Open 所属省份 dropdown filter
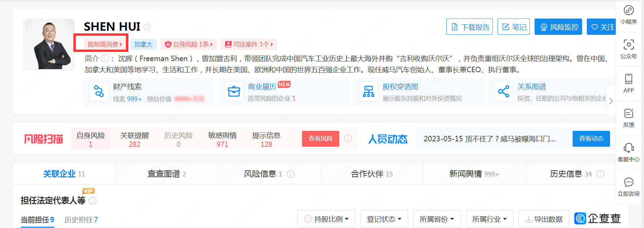Screen dimensions: 644x228 click(x=437, y=219)
